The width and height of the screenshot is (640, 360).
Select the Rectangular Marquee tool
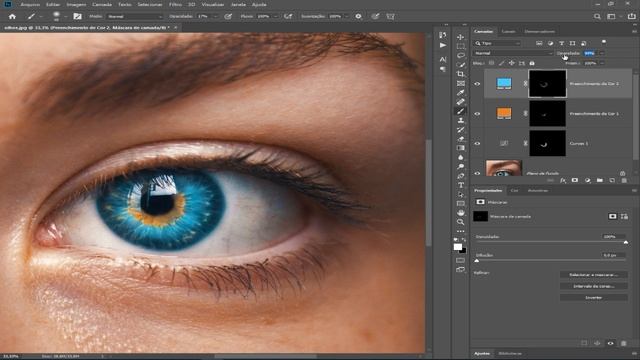pyautogui.click(x=460, y=47)
